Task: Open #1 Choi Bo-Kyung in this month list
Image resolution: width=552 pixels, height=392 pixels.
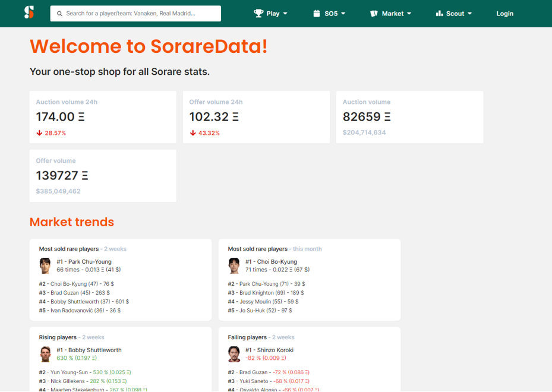Action: click(x=272, y=262)
